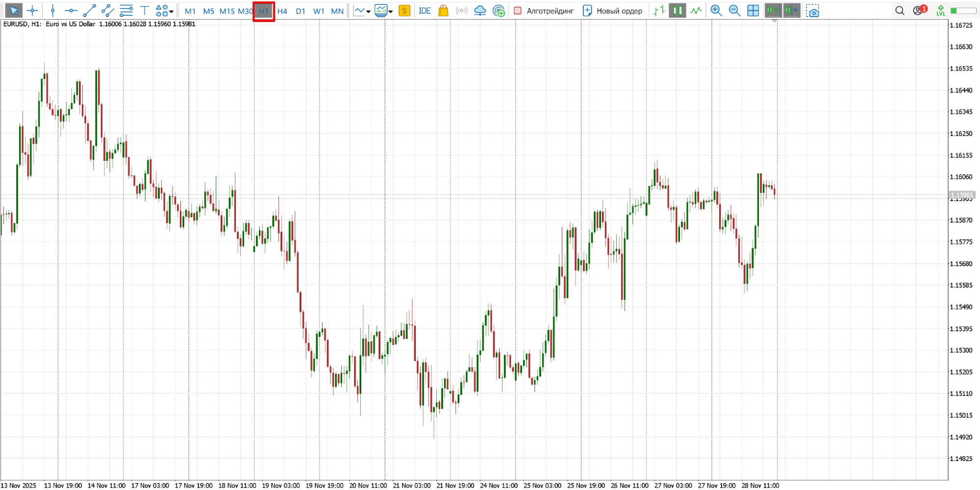This screenshot has height=490, width=980.
Task: Switch chart to M1 timeframe
Action: 190,11
